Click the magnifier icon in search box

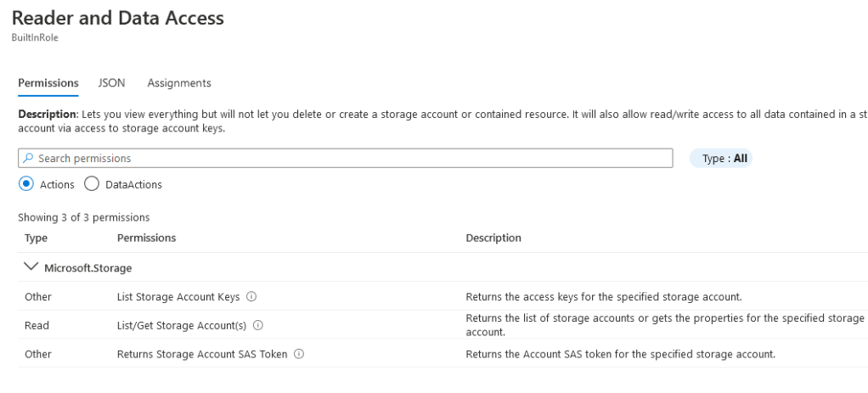click(28, 159)
